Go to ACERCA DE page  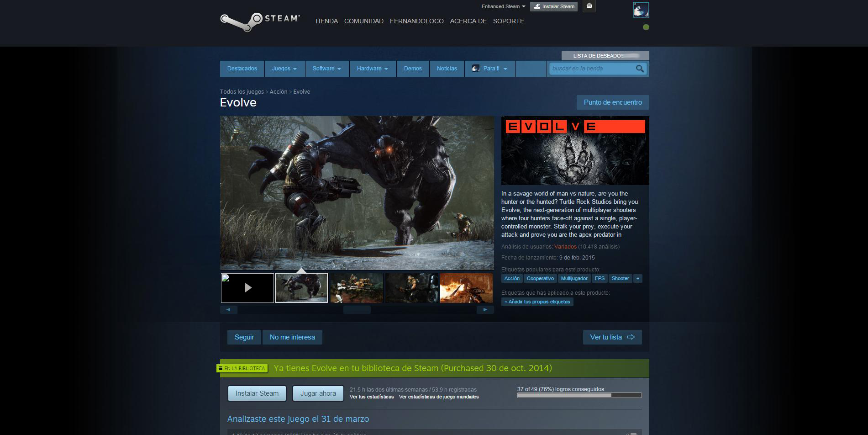tap(468, 21)
